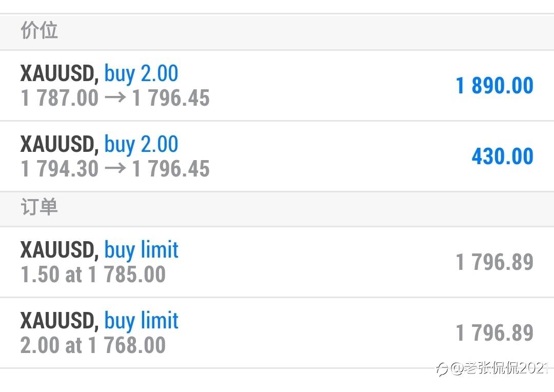
Task: Select the 1.50 at 1 785.00 text
Action: [x=93, y=275]
